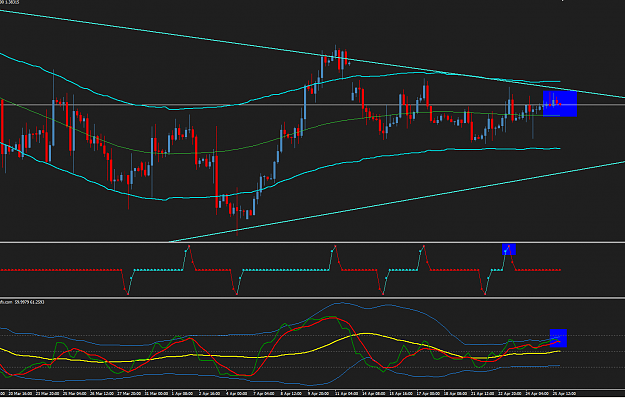Image resolution: width=625 pixels, height=398 pixels.
Task: Click the 4 Apr 00:00 time axis label
Action: point(237,393)
